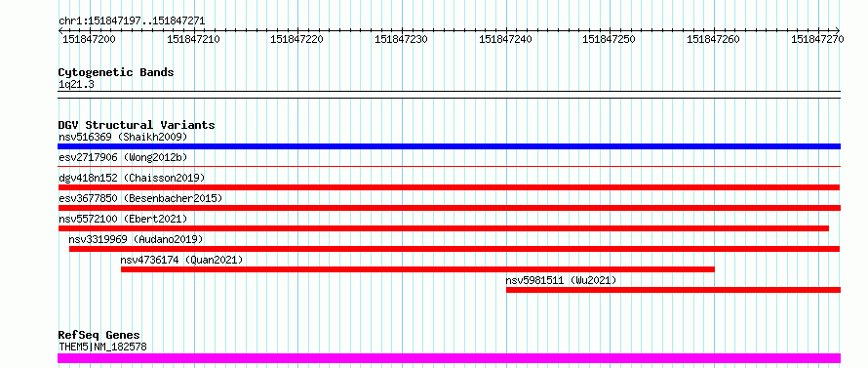Click ruler position 151847270
868x368 pixels.
(817, 39)
